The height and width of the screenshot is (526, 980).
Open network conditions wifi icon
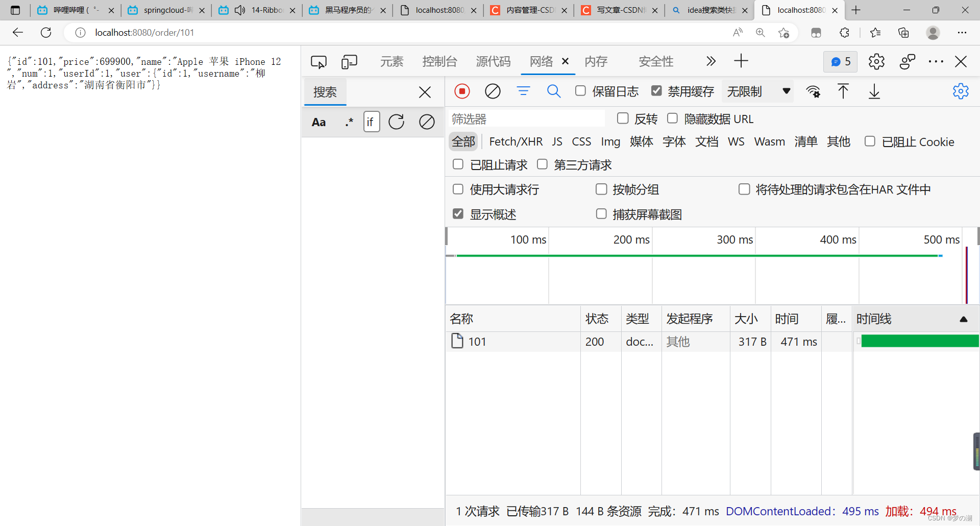(813, 91)
